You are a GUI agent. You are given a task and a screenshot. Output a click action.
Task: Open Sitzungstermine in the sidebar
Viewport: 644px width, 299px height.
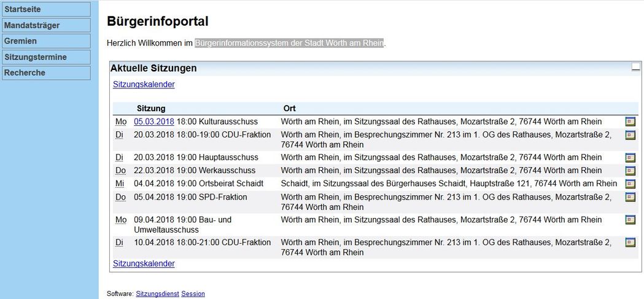(46, 57)
